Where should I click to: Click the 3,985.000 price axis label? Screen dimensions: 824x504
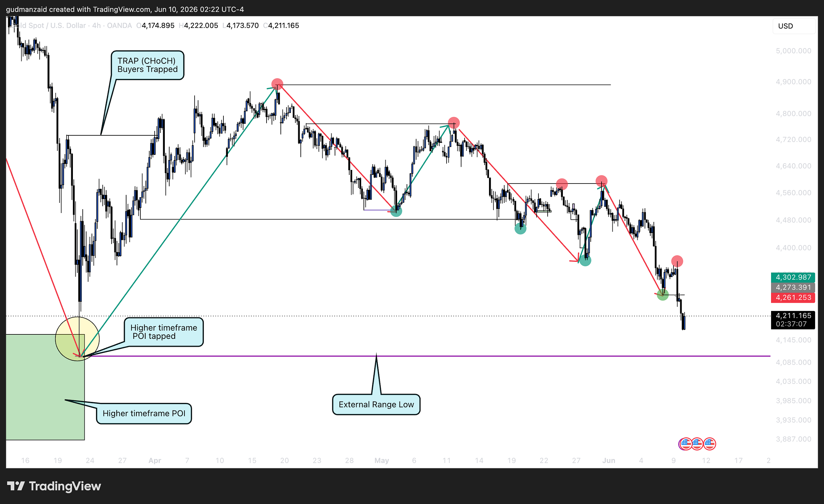[793, 401]
